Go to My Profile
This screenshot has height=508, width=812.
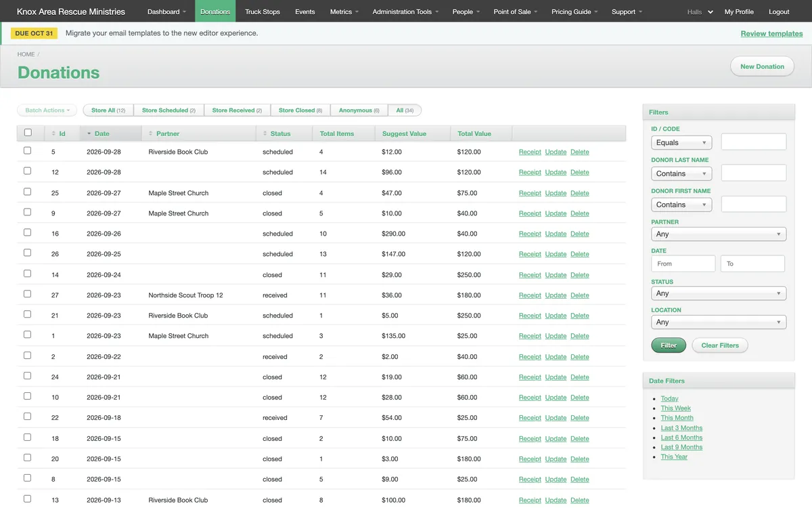click(x=739, y=12)
